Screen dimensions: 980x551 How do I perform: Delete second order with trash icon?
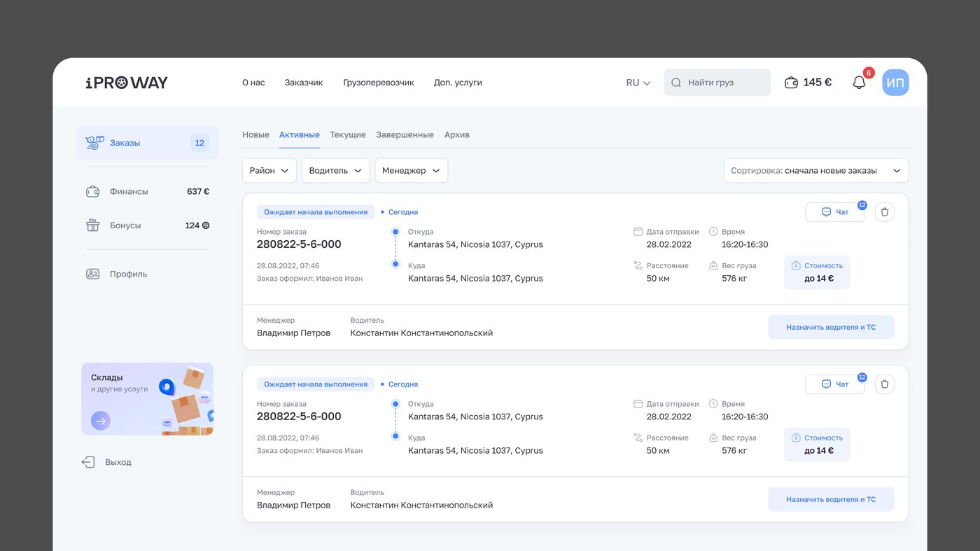(885, 384)
